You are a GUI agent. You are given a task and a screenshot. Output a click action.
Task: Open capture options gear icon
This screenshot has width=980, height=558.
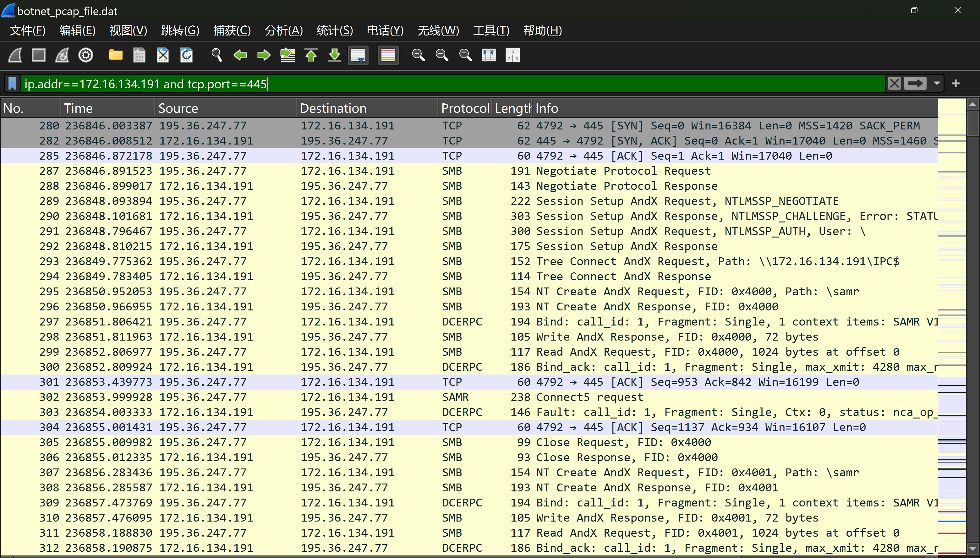click(x=85, y=55)
